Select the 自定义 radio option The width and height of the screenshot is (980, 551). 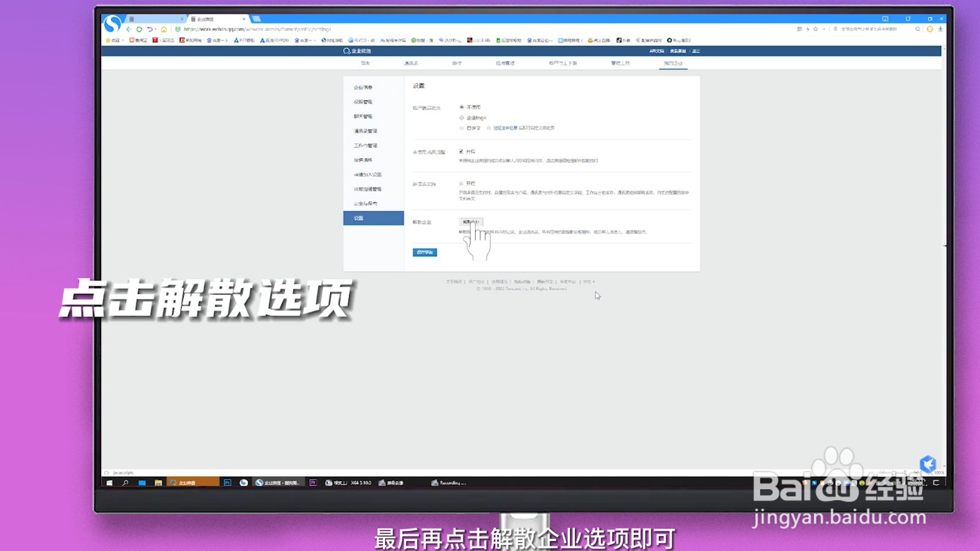(462, 128)
